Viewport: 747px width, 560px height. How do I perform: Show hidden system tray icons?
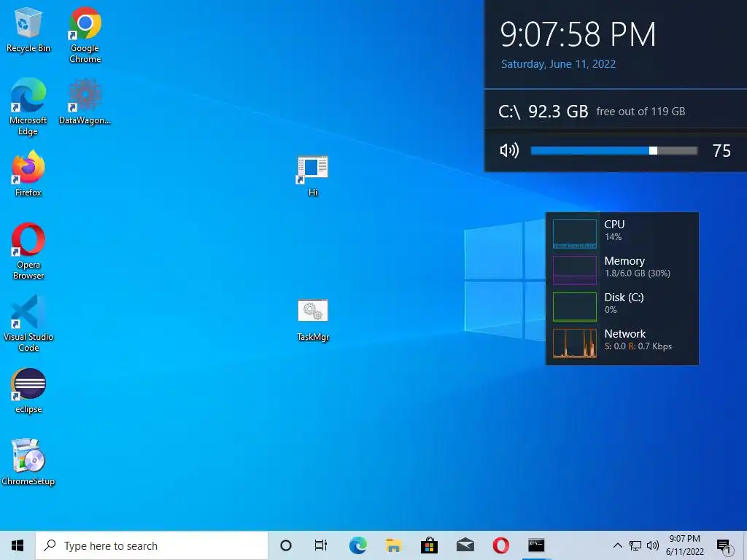pyautogui.click(x=617, y=545)
